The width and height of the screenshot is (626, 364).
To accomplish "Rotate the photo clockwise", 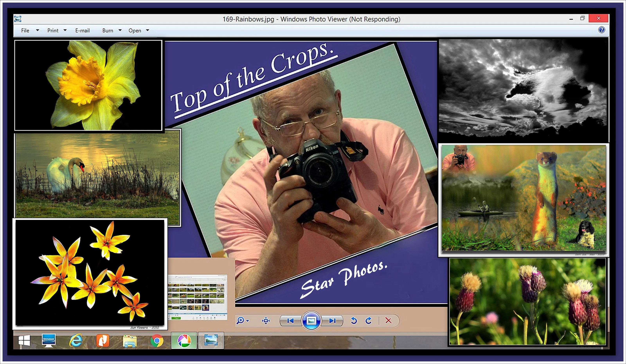I will (x=368, y=321).
